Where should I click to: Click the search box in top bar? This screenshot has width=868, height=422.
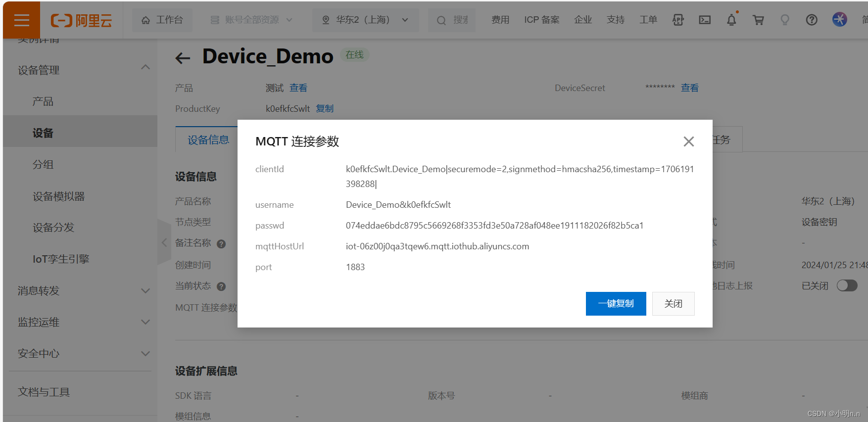coord(452,20)
